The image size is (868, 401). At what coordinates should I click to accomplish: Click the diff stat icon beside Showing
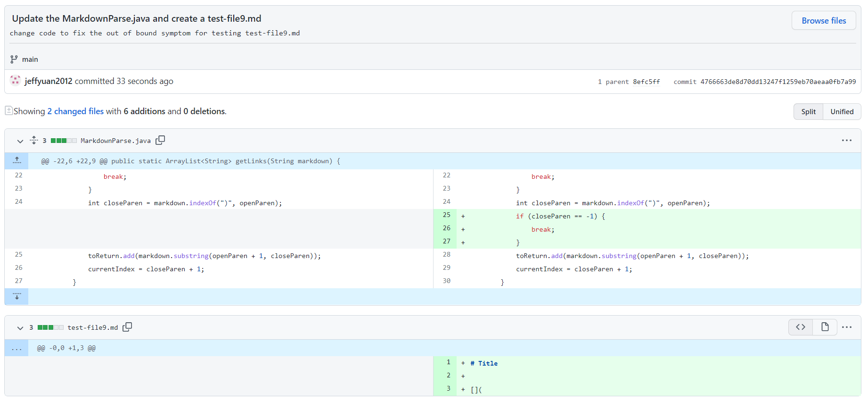[9, 110]
